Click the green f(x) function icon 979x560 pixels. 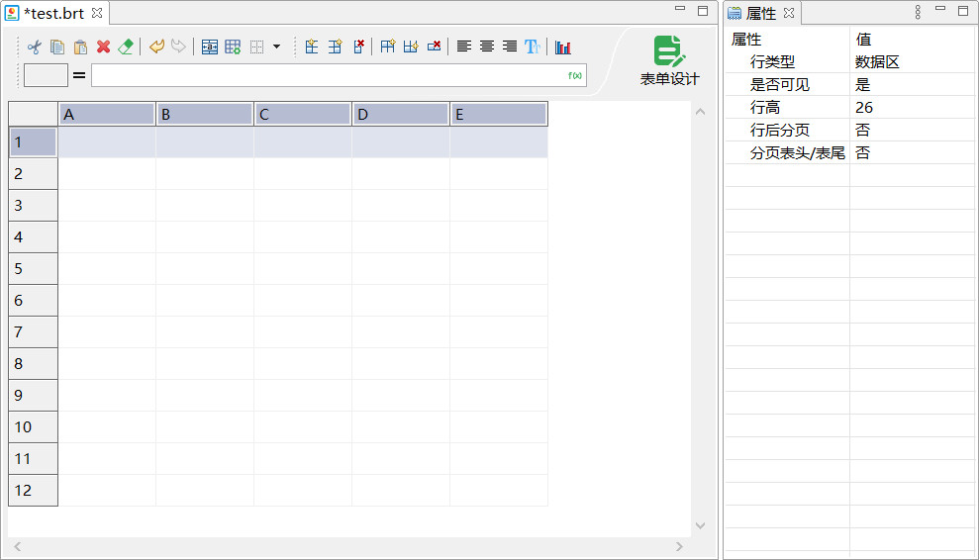point(575,75)
